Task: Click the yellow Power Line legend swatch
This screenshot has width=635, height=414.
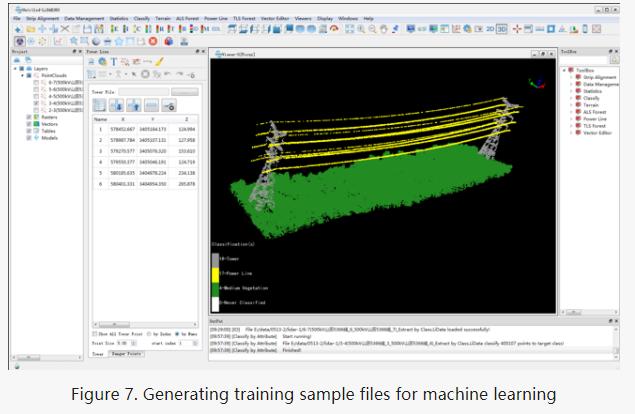Action: [x=215, y=275]
